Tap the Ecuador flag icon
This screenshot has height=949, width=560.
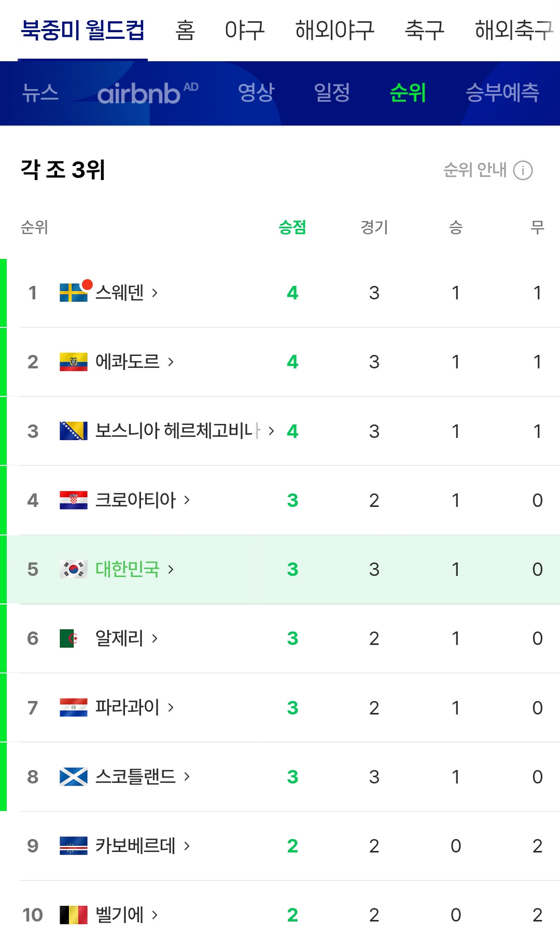(x=73, y=362)
